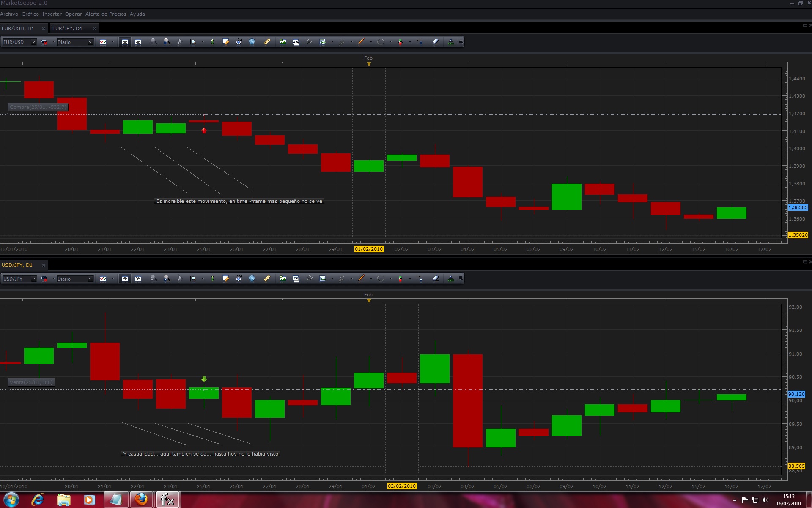The height and width of the screenshot is (508, 812).
Task: Toggle the cursor pointer mode in top toolbar
Action: [180, 42]
